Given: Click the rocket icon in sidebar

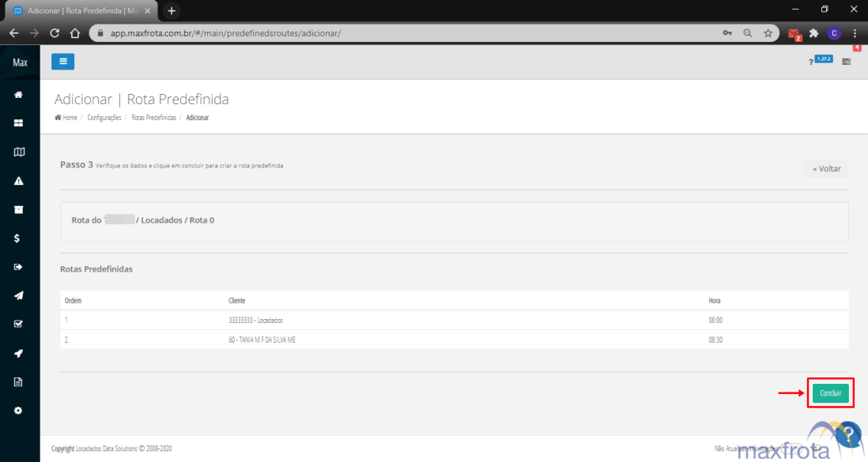Looking at the screenshot, I should [x=18, y=353].
